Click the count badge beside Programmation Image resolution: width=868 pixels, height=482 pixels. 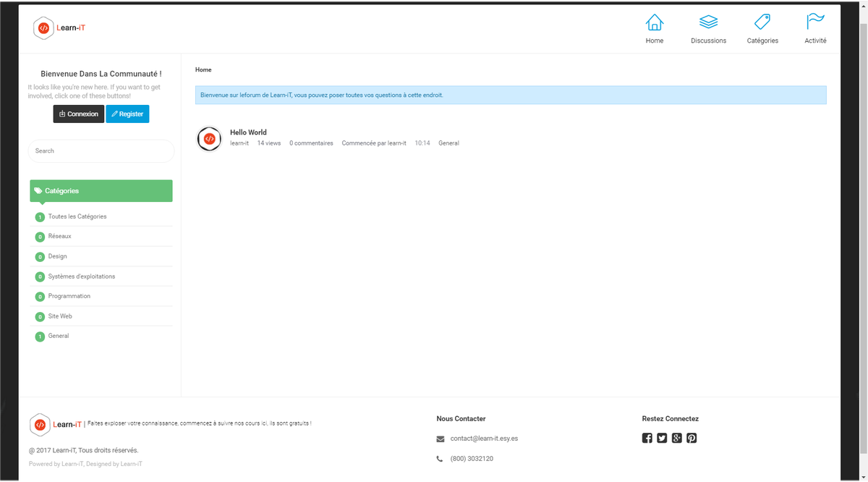40,297
